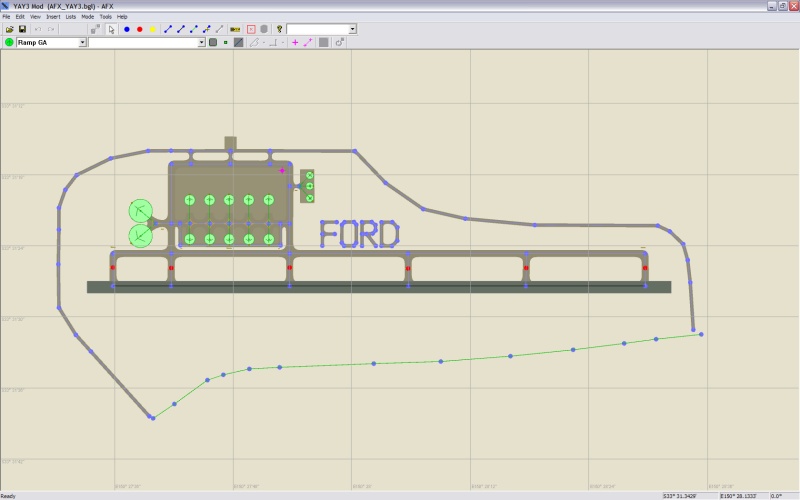Select the link tool with yellow cross
Viewport: 800px width, 500px height.
coord(207,29)
